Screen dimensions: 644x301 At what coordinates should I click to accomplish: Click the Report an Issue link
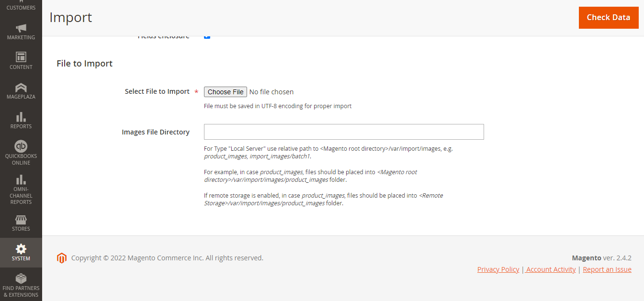coord(607,269)
